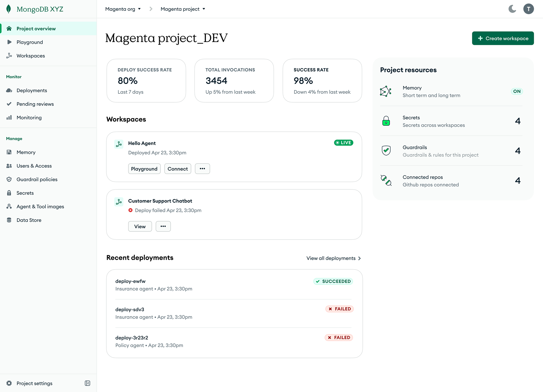
Task: Click the Deployments cloud icon
Action: (x=9, y=90)
